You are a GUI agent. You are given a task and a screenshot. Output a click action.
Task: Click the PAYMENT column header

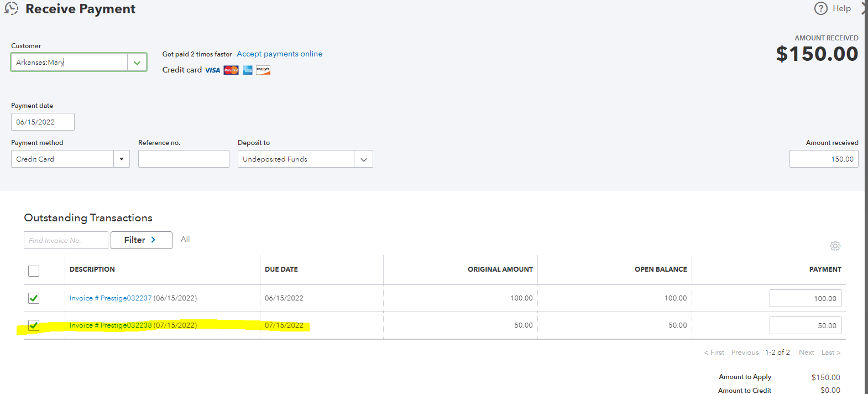[x=825, y=269]
